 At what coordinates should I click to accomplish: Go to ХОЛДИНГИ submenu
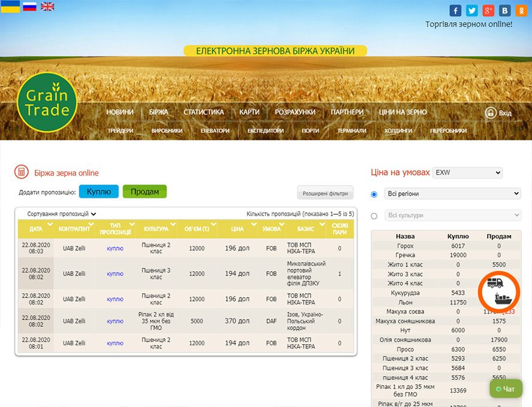point(398,131)
